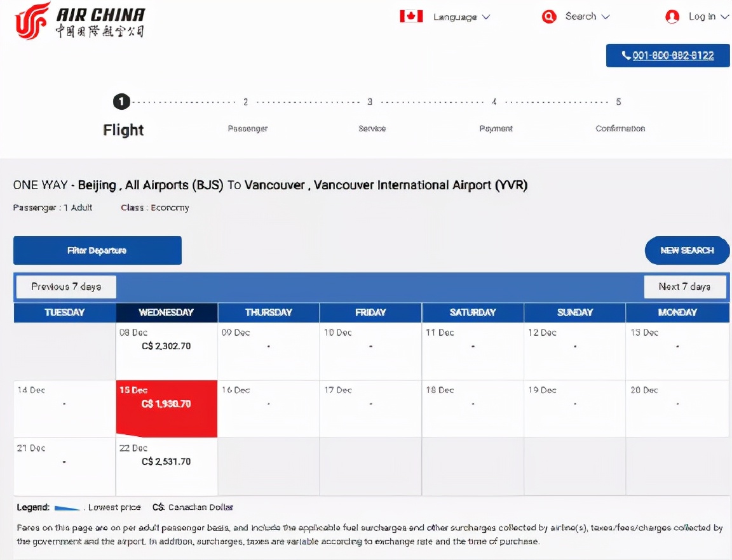Select highlighted 15 Dec fare C$ 1,930.70
The height and width of the screenshot is (560, 732).
(166, 409)
